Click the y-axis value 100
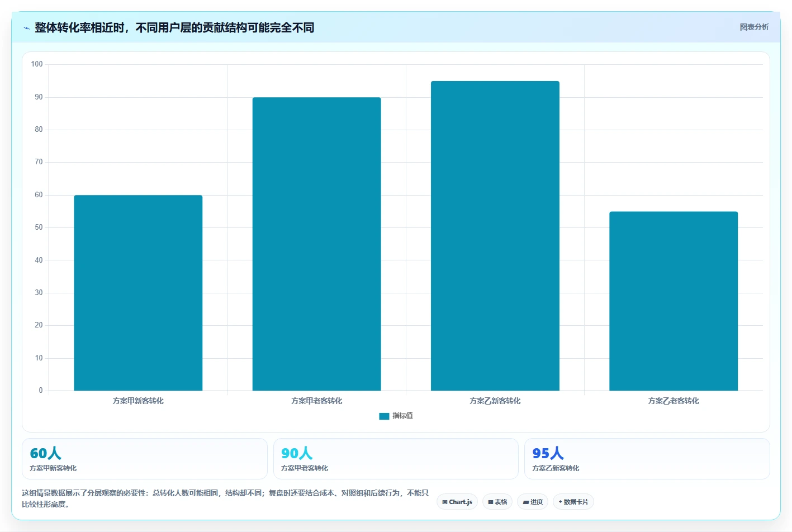This screenshot has height=532, width=792. [37, 64]
